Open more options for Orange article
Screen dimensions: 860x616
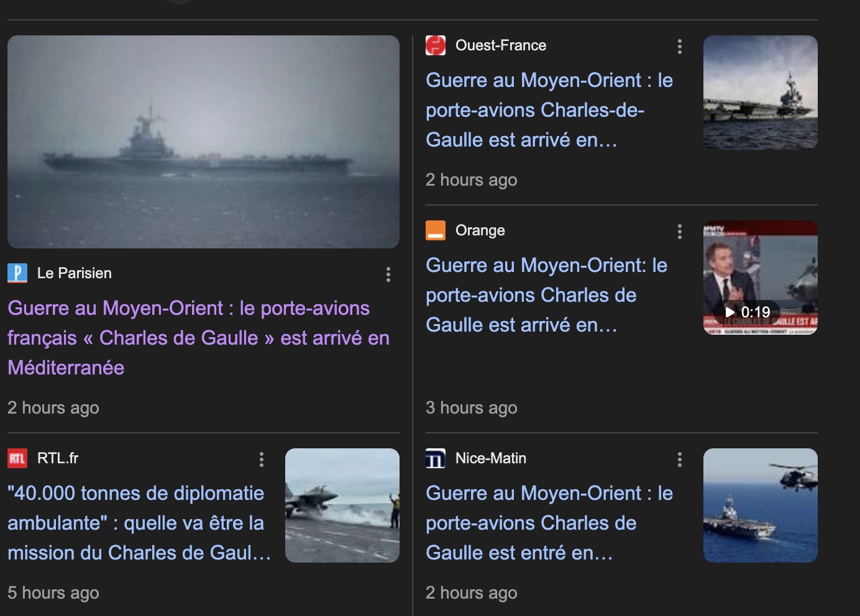[680, 232]
